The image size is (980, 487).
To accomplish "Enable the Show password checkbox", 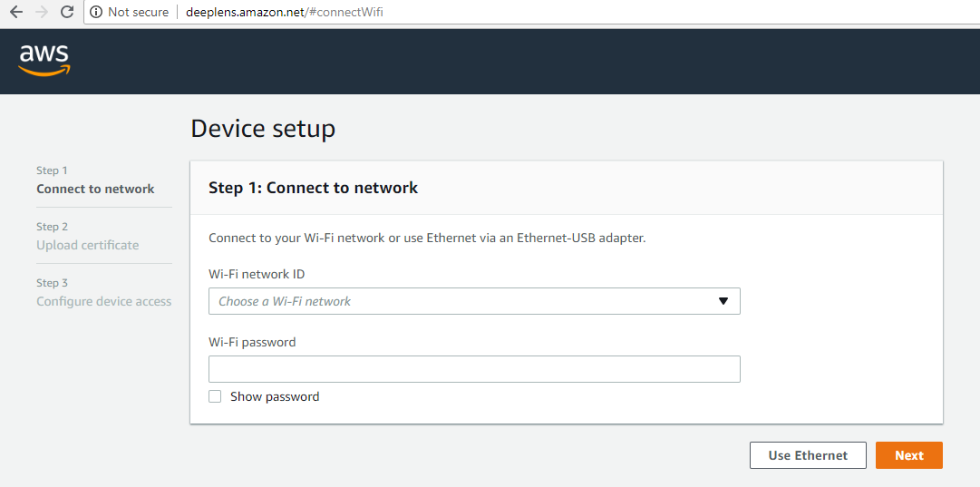I will (215, 396).
